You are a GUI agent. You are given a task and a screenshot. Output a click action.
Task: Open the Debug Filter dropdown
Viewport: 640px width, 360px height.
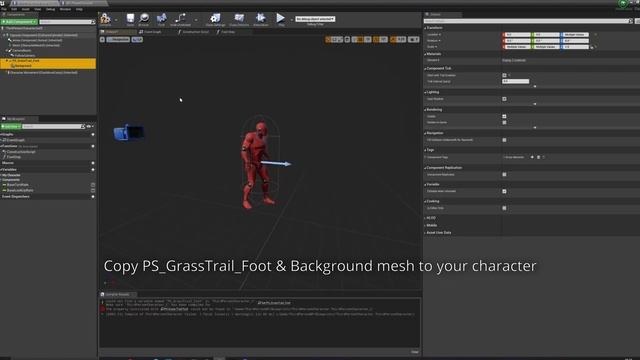tap(315, 19)
